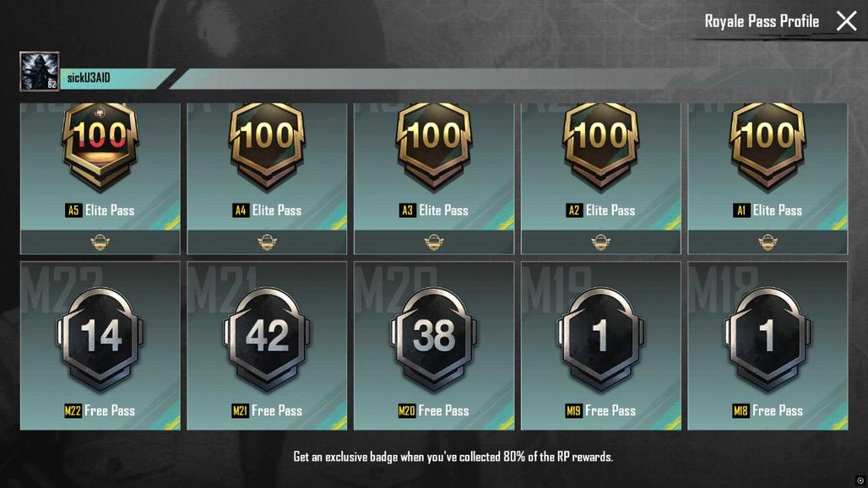This screenshot has height=488, width=868.
Task: Open the sickU3AID player avatar
Action: click(40, 72)
